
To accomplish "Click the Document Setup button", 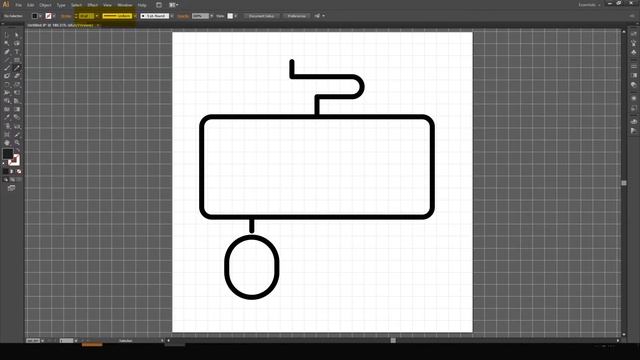I will (x=261, y=16).
